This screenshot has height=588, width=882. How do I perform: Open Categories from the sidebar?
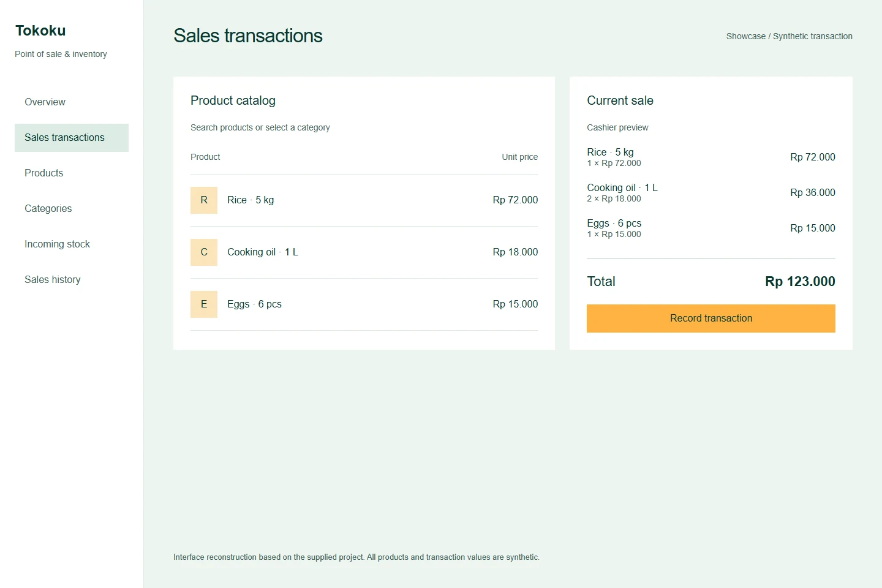coord(72,209)
